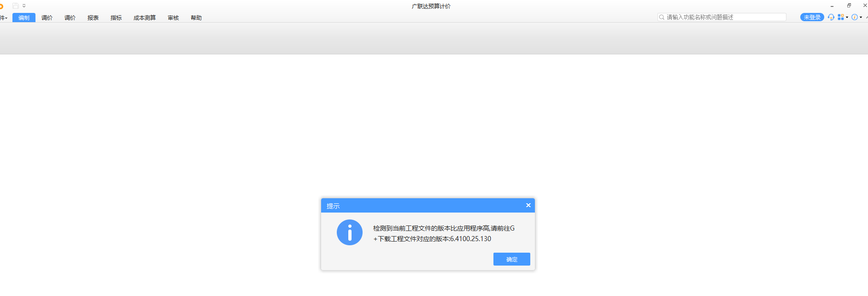Click the version text 6.4100.25.130 in dialog
This screenshot has width=868, height=296.
(x=470, y=239)
